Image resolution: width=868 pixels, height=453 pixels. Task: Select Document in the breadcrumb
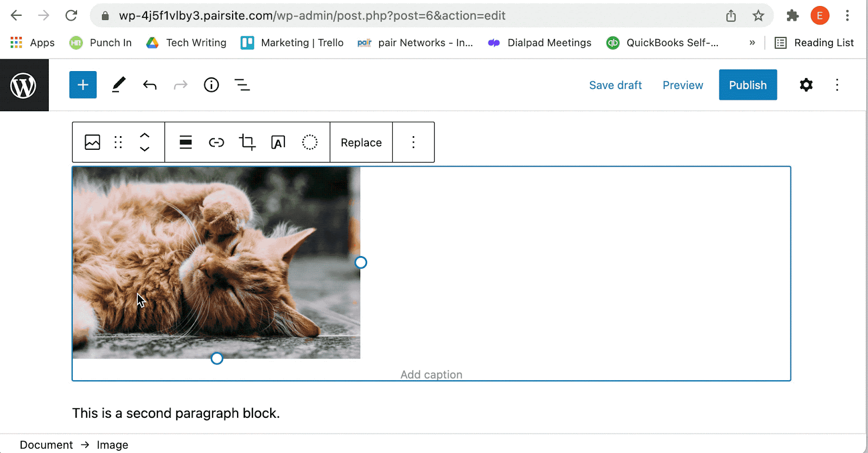pos(46,445)
